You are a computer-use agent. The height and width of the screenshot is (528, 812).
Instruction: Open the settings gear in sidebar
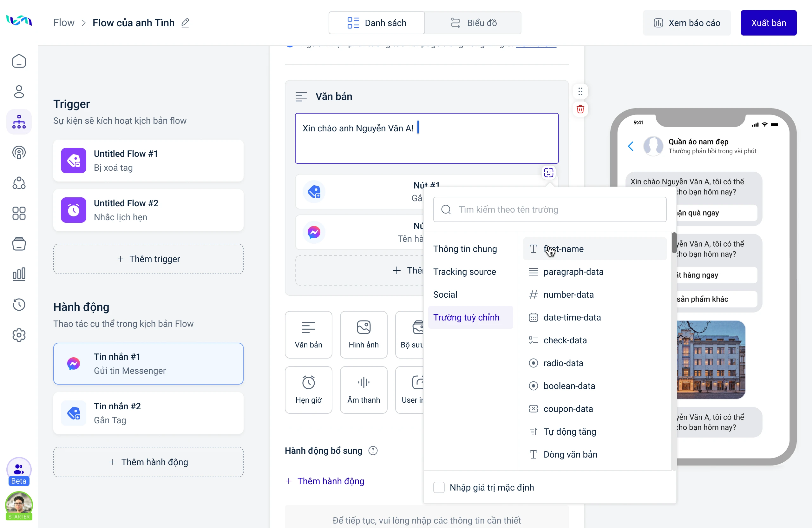[19, 335]
